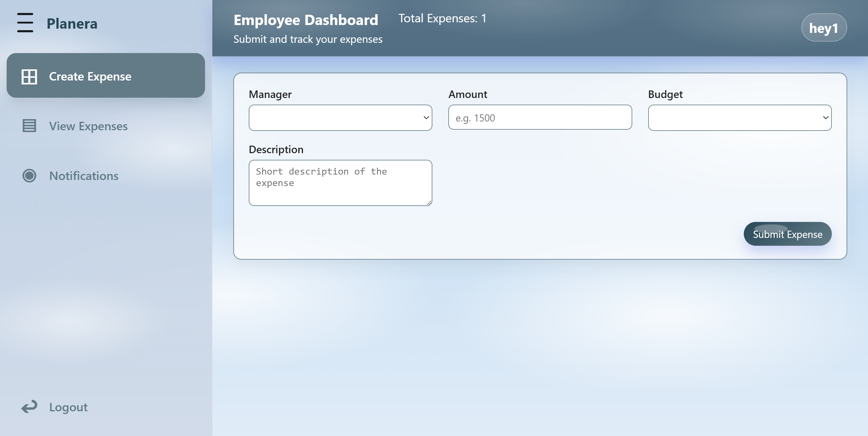
Task: Focus the Amount input field
Action: [x=540, y=117]
